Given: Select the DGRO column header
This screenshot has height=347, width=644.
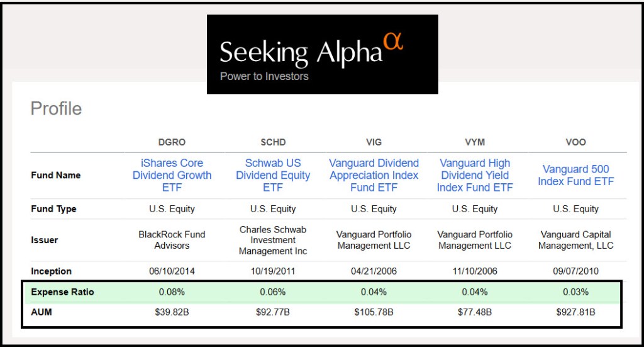Looking at the screenshot, I should [172, 142].
